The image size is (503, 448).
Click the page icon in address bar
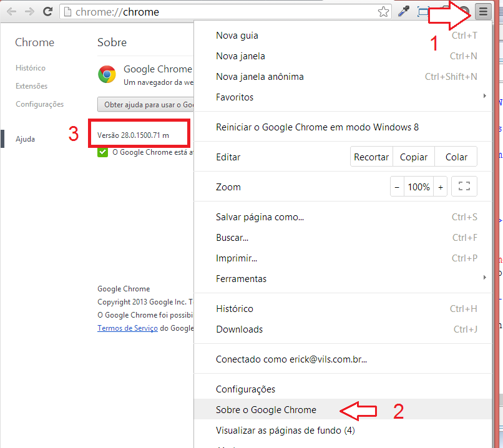coord(67,12)
